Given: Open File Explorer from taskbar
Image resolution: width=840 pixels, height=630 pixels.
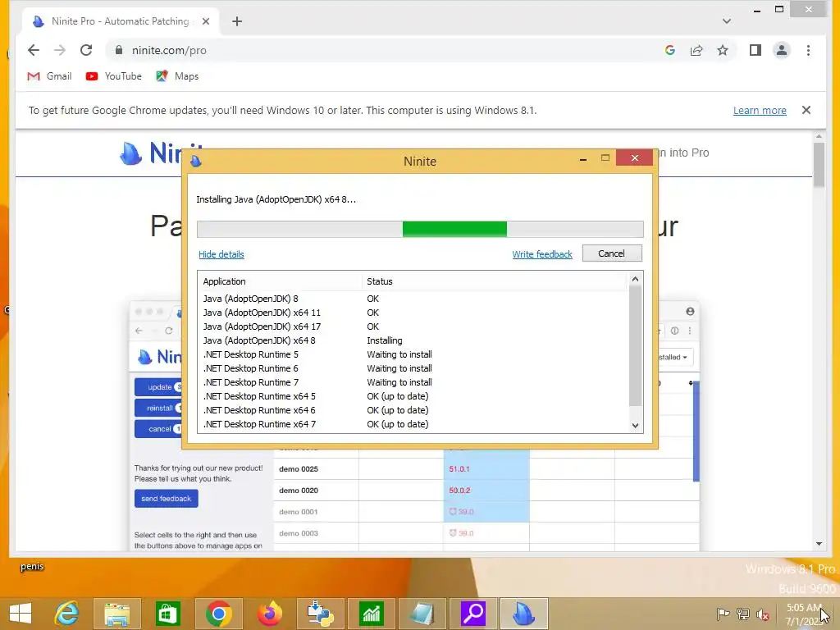Looking at the screenshot, I should [x=116, y=614].
